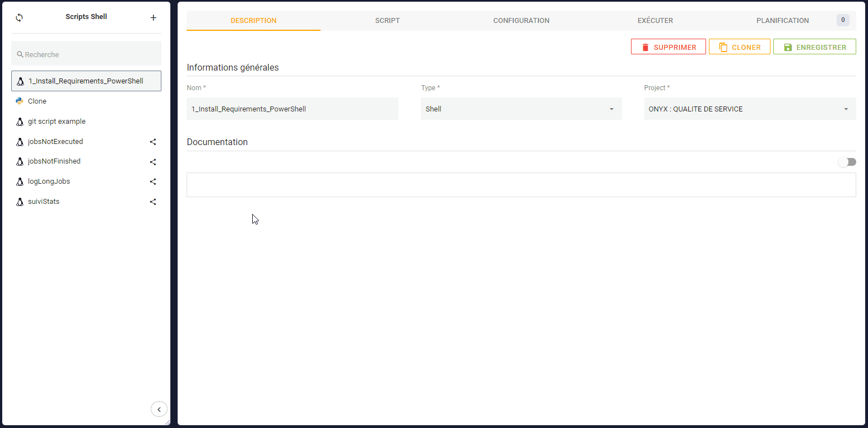This screenshot has width=868, height=428.
Task: Select the Clone script
Action: 86,101
